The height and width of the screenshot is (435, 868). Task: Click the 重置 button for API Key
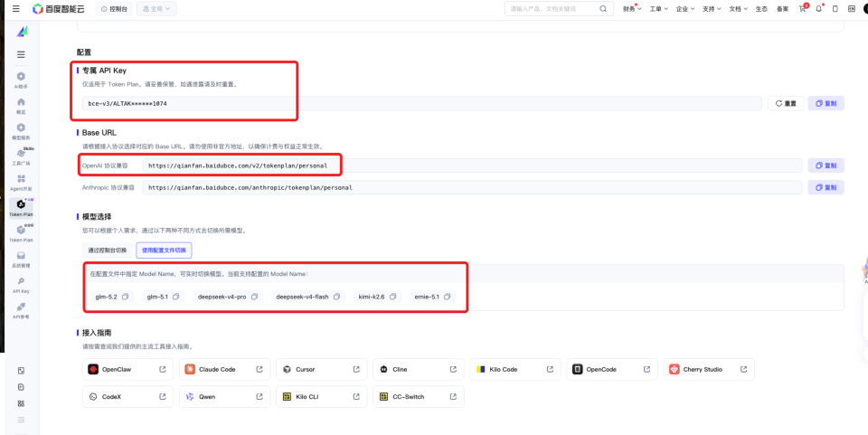(x=786, y=103)
